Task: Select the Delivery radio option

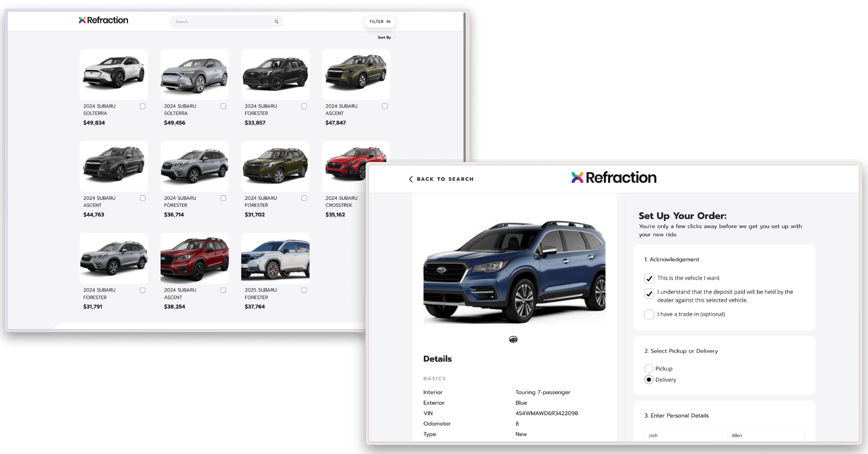Action: (x=649, y=379)
